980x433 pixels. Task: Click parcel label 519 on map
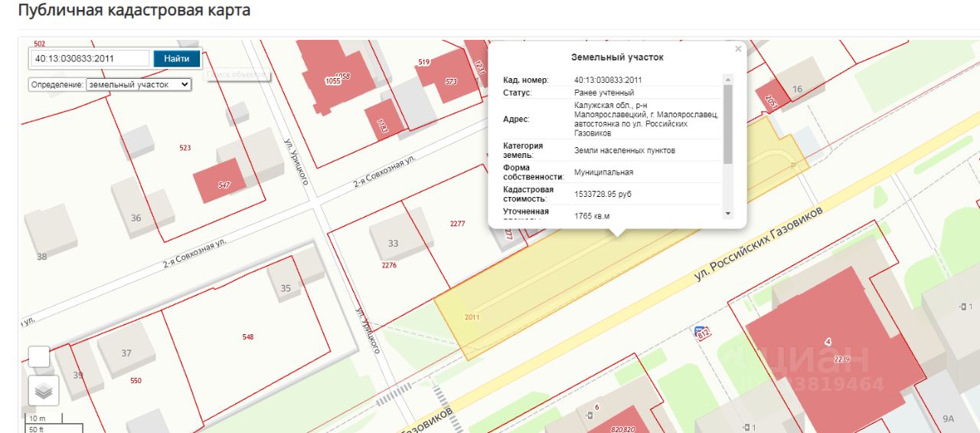[x=424, y=62]
